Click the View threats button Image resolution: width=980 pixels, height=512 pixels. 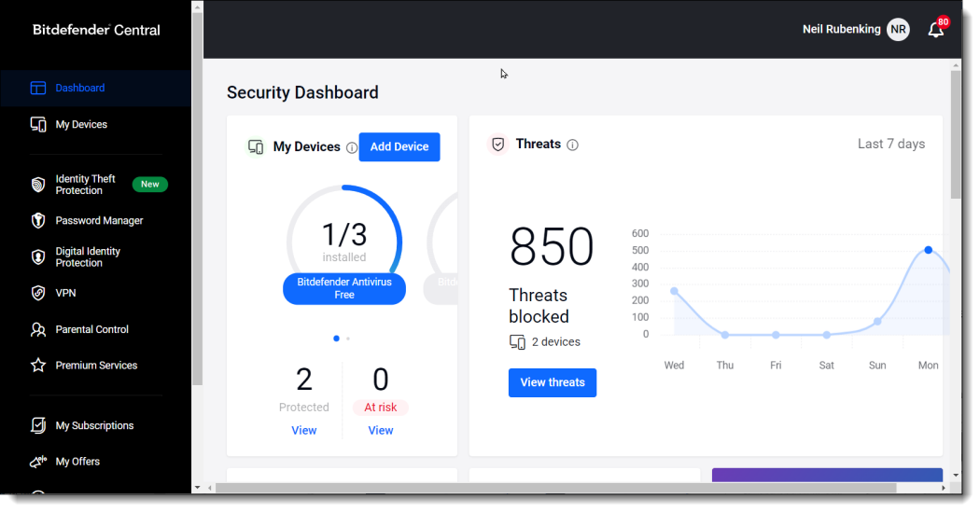[x=553, y=382]
